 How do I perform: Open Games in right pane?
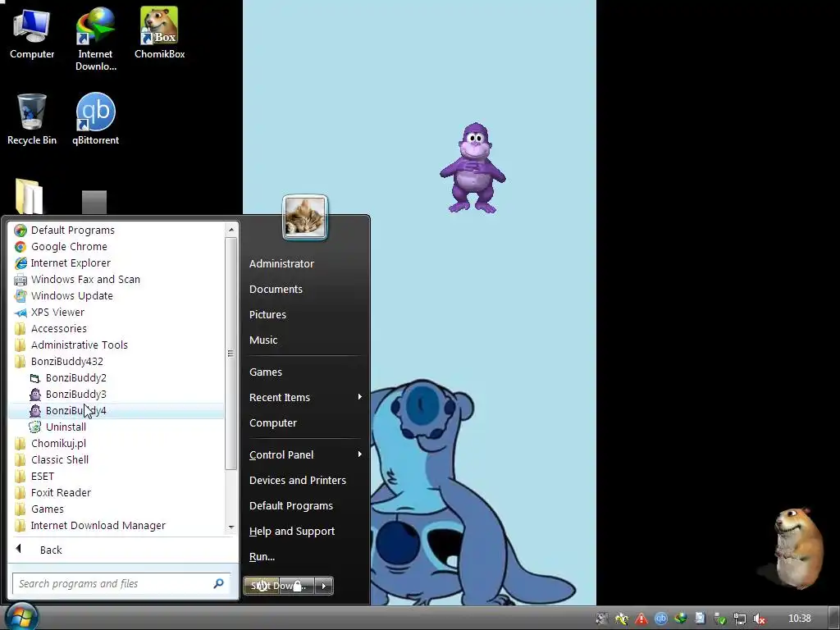(x=304, y=372)
